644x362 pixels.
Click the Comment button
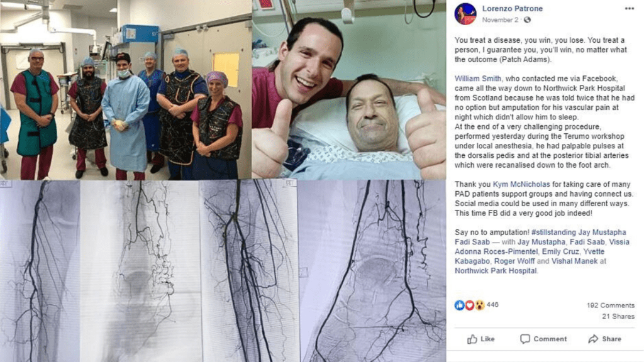click(x=543, y=339)
